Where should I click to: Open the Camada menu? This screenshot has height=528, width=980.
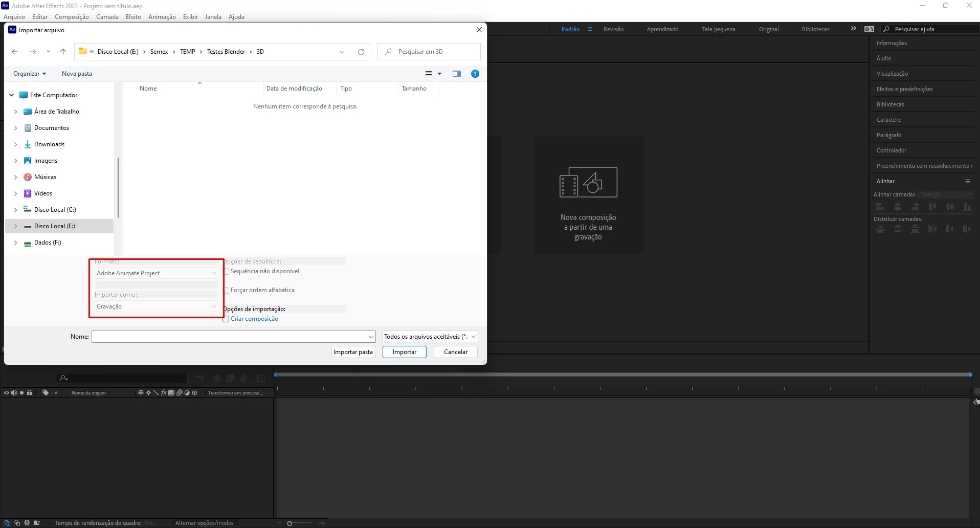[107, 17]
